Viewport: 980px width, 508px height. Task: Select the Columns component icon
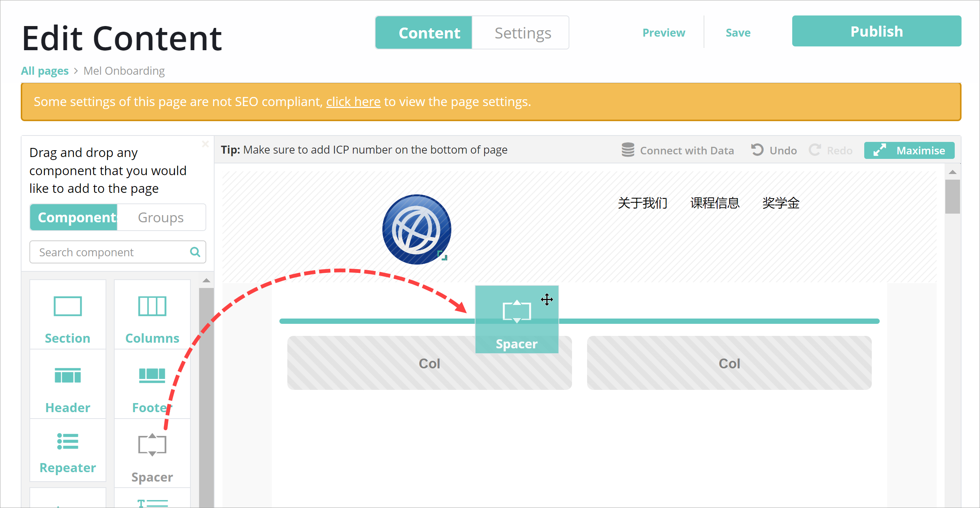152,306
